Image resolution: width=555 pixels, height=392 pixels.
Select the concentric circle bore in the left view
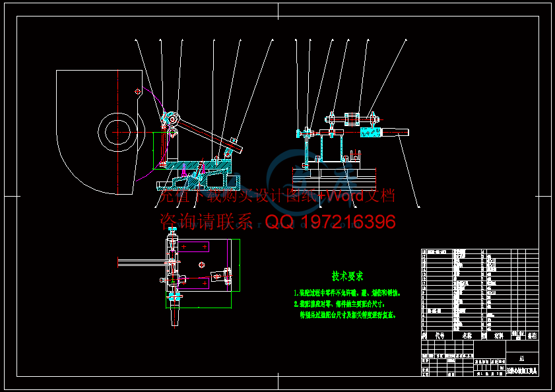pyautogui.click(x=118, y=132)
